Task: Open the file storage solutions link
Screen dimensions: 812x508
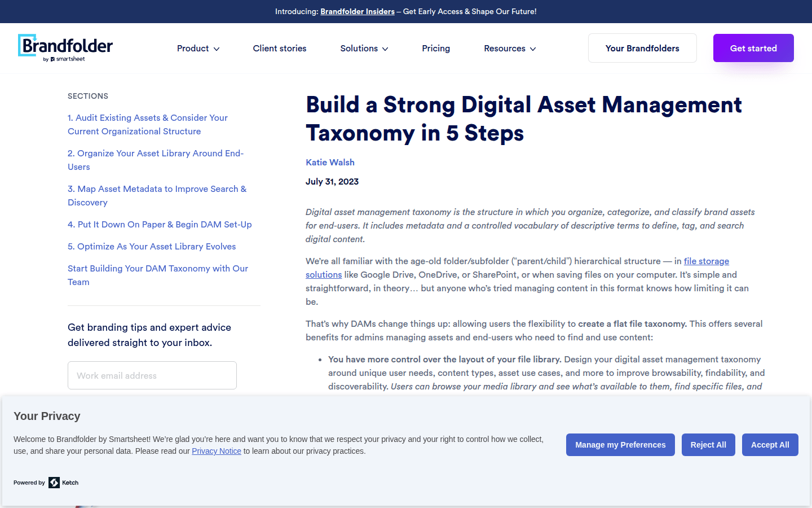Action: (x=706, y=261)
